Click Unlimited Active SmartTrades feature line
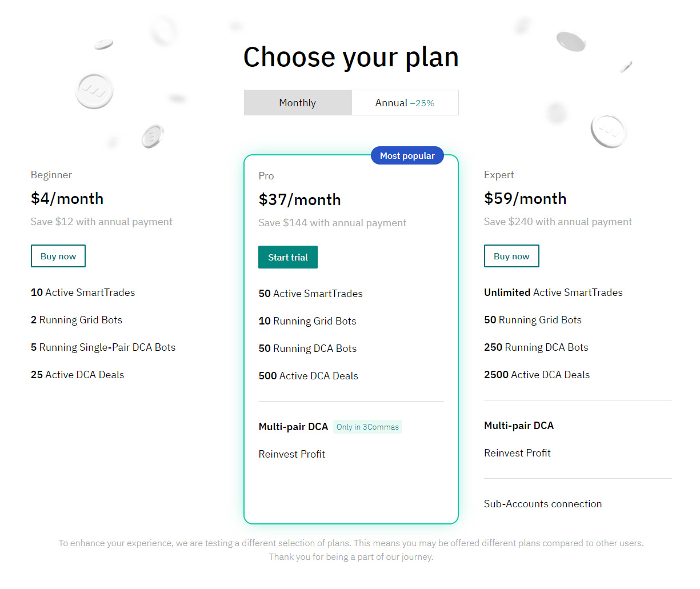Viewport: 700px width, 589px height. click(553, 292)
